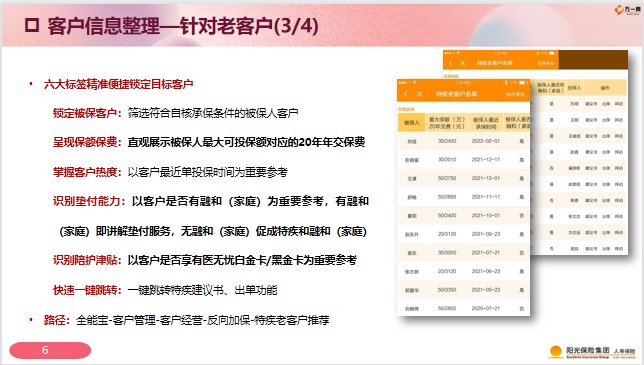
Task: Select the row dated 2022-02-01
Action: 463,141
